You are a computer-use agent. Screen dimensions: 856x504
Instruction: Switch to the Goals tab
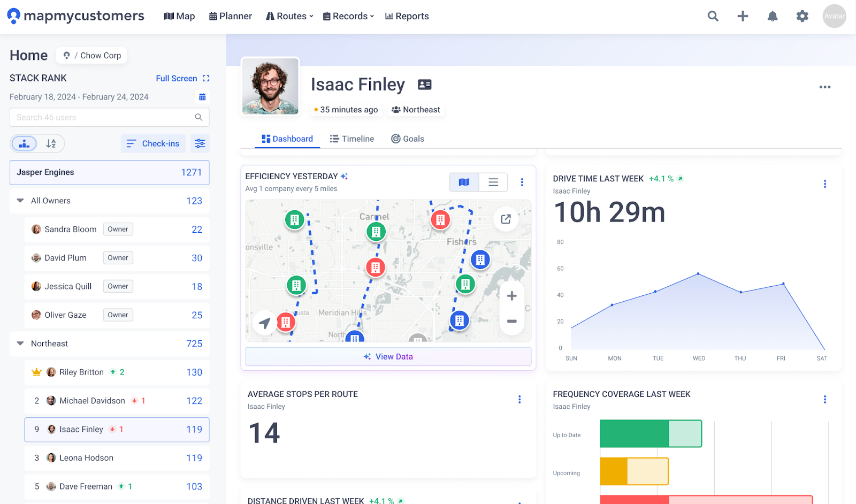coord(408,139)
